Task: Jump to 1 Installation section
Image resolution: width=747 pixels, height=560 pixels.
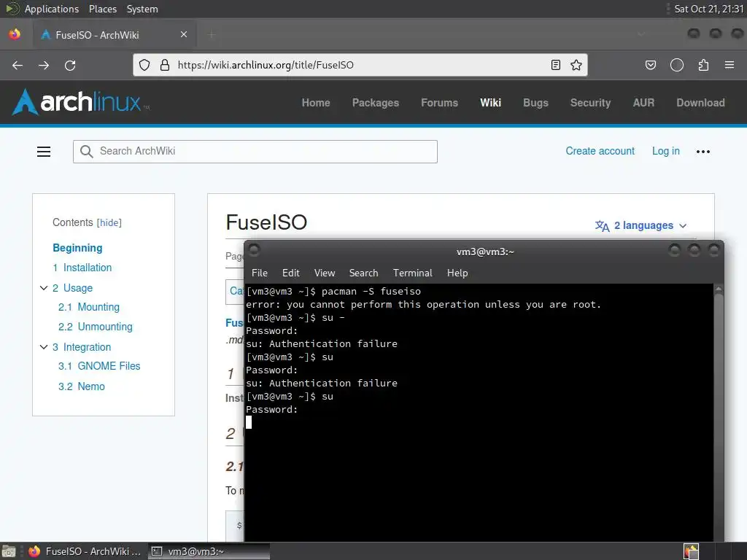Action: [x=82, y=268]
